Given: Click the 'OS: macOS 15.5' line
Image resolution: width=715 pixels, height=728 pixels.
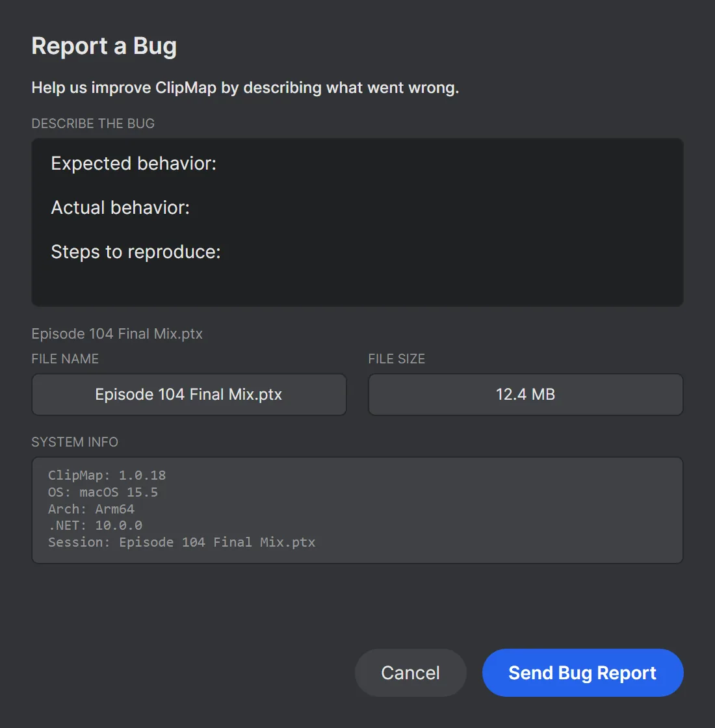Looking at the screenshot, I should coord(103,492).
